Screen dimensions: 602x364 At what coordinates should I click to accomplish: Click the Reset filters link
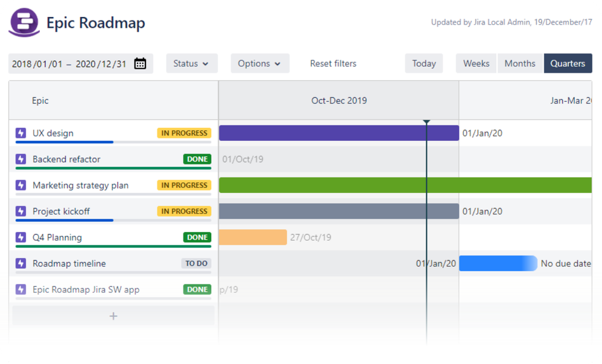tap(333, 63)
